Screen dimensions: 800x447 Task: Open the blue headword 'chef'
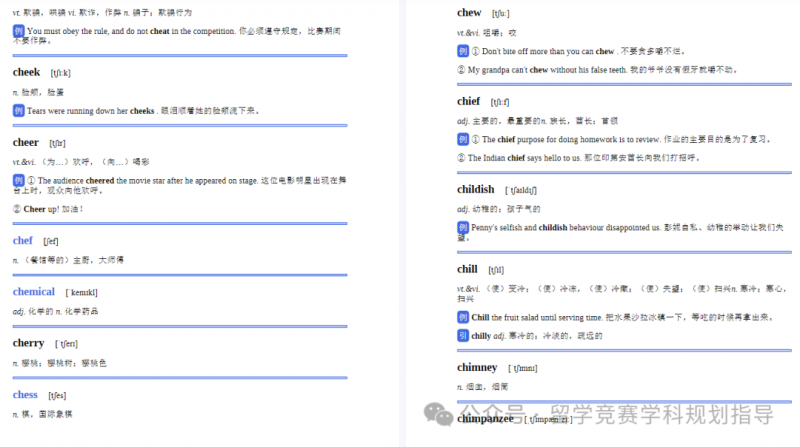pyautogui.click(x=22, y=240)
